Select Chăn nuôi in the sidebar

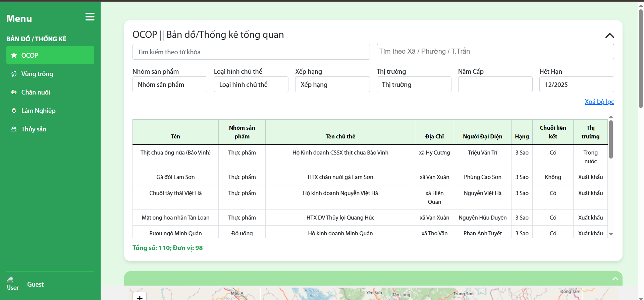coord(36,92)
